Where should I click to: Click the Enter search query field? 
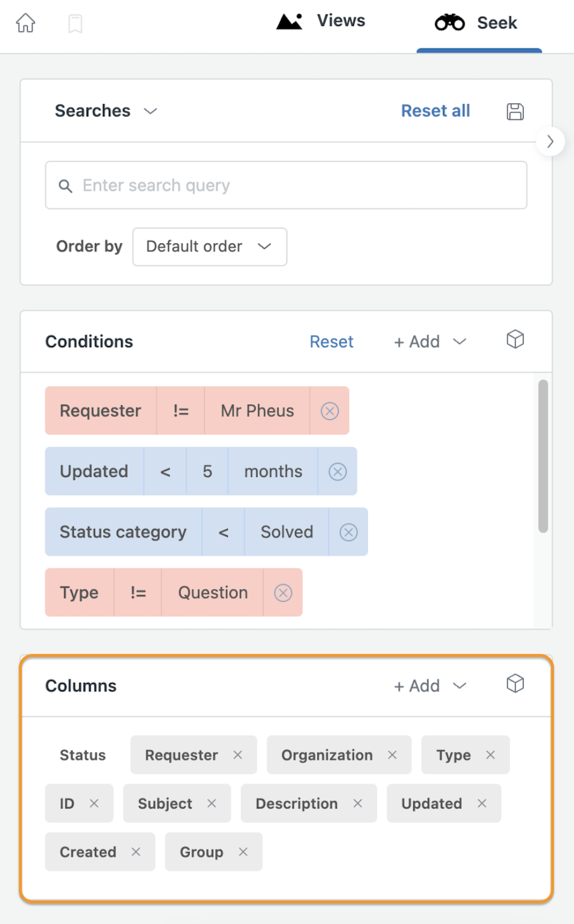pos(286,185)
